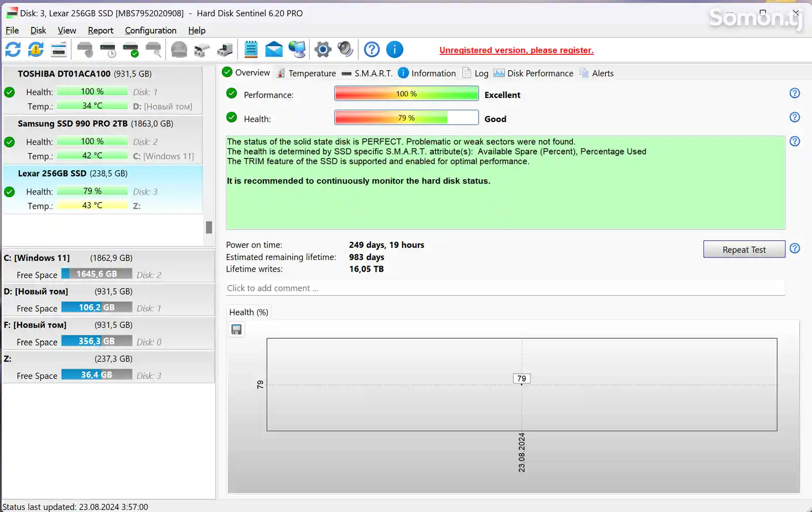Image resolution: width=812 pixels, height=512 pixels.
Task: Open the Report menu
Action: pyautogui.click(x=100, y=30)
